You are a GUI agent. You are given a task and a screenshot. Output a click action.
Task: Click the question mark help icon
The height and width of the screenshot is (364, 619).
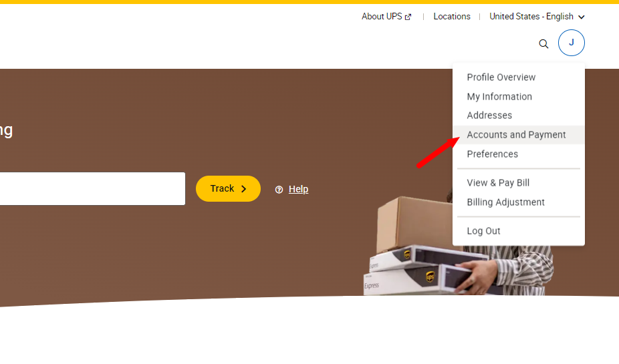(279, 190)
